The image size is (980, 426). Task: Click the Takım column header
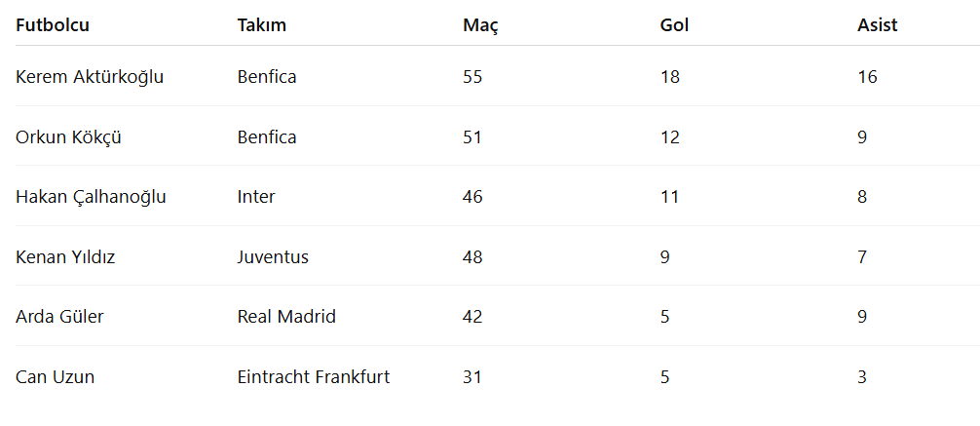(x=262, y=25)
